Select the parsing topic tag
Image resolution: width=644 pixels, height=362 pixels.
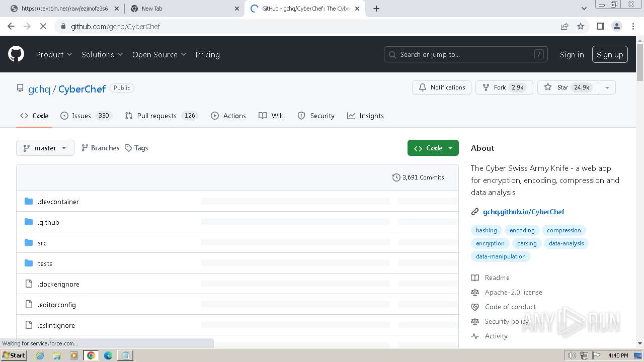pos(527,243)
